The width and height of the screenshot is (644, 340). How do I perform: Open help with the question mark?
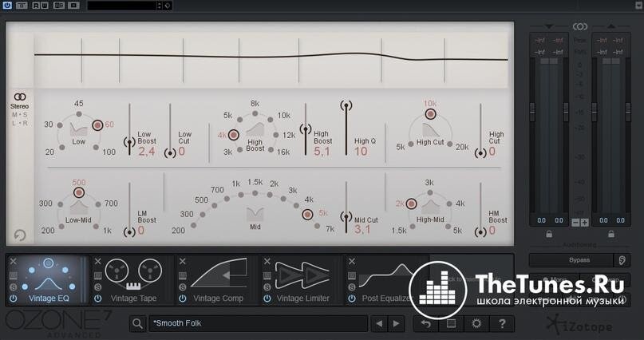501,323
